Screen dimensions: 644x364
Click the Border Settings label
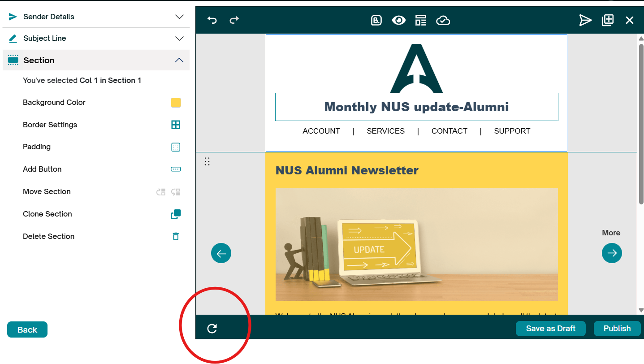50,125
